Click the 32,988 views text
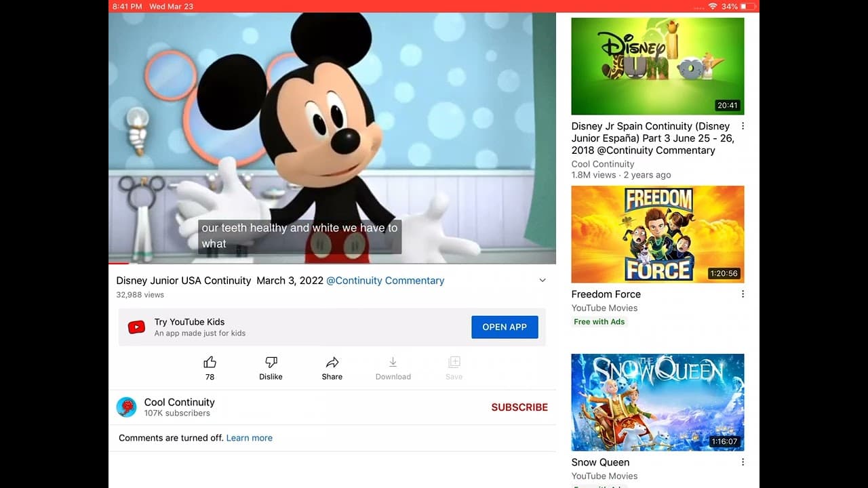This screenshot has height=488, width=868. (140, 295)
